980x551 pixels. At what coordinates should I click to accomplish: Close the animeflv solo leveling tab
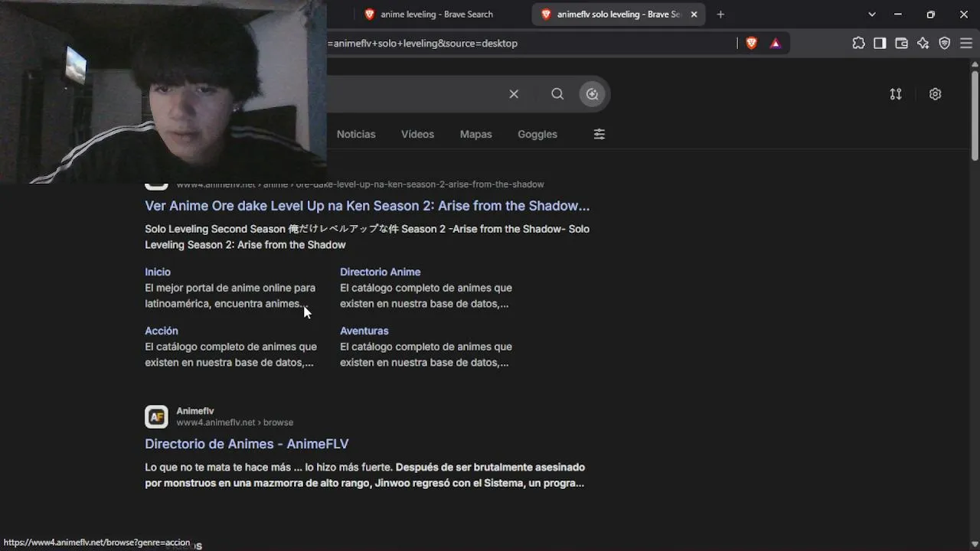coord(694,15)
